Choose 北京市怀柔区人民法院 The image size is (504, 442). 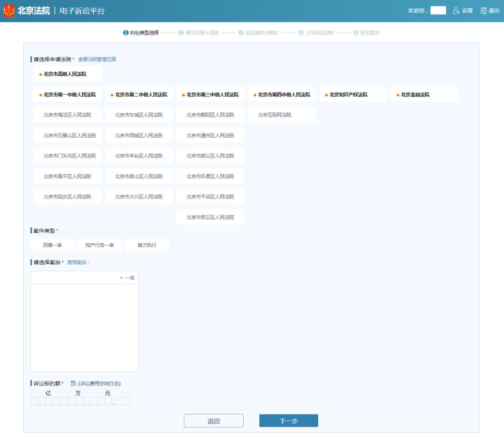(x=210, y=176)
